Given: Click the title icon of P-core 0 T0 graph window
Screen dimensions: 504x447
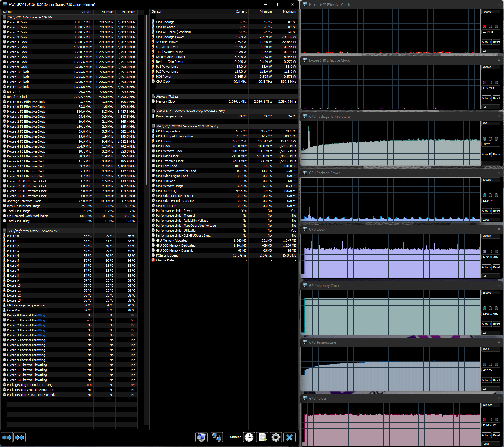Looking at the screenshot, I should pyautogui.click(x=305, y=4).
